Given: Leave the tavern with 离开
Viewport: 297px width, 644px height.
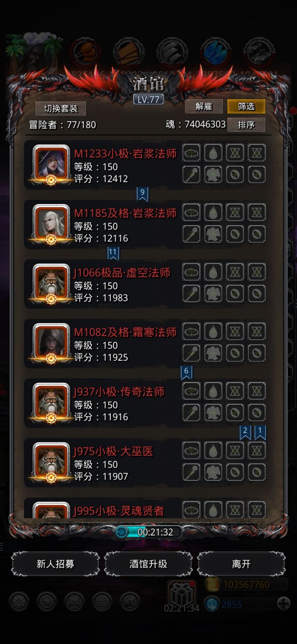Looking at the screenshot, I should 241,564.
